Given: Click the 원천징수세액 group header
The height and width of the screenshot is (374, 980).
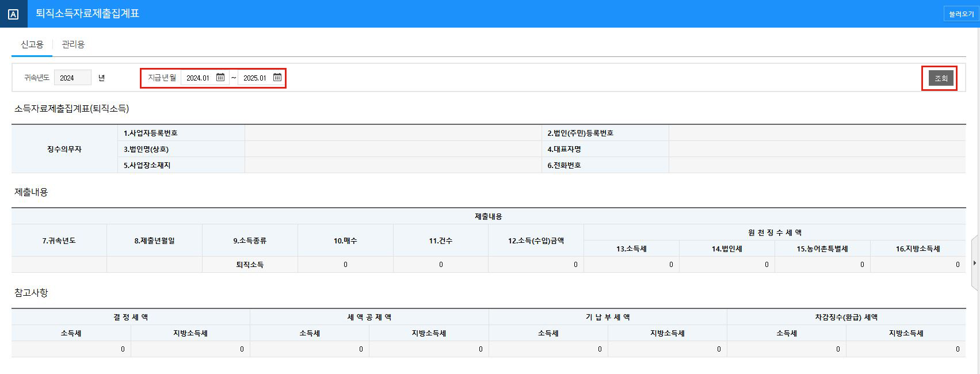Looking at the screenshot, I should click(x=775, y=232).
